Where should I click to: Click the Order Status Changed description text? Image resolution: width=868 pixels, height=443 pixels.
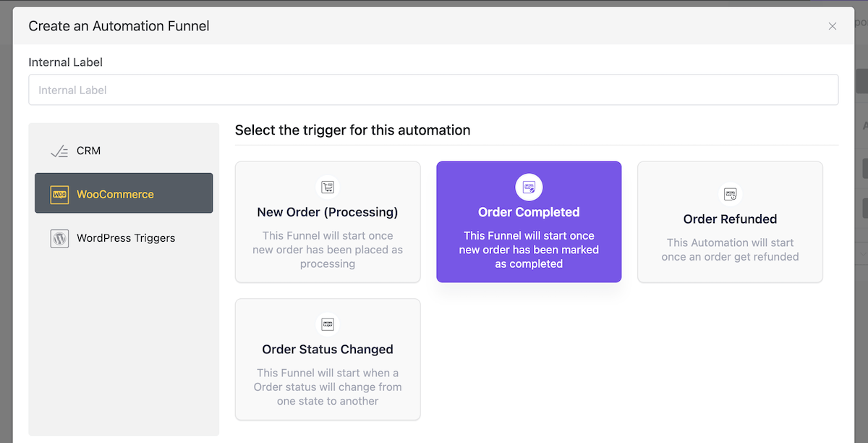click(328, 387)
